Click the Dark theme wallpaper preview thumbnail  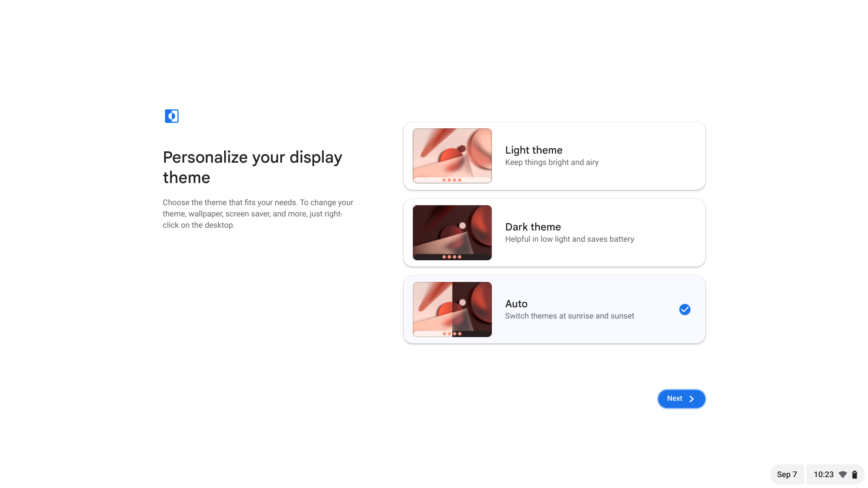pyautogui.click(x=452, y=233)
